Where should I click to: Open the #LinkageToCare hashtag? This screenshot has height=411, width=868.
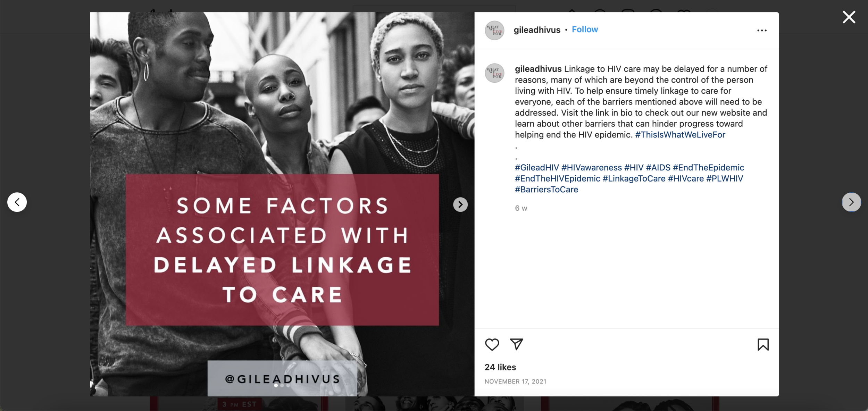[x=634, y=179]
